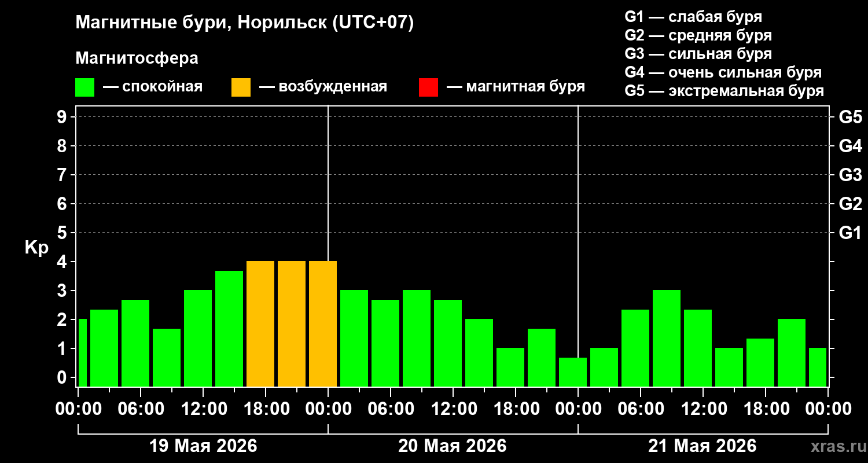This screenshot has height=463, width=868.
Task: Click the shortest green bar before midnight 21 May
Action: 573,372
